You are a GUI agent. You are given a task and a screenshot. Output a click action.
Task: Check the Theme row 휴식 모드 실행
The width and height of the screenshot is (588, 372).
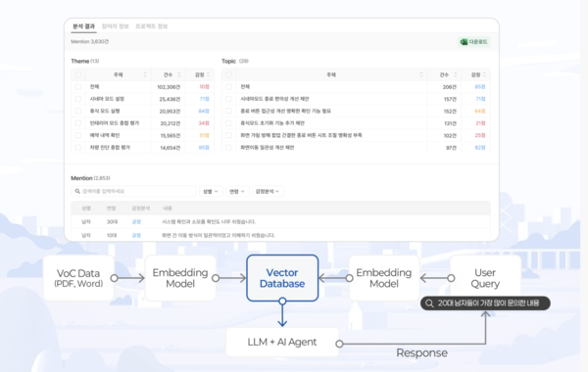(x=78, y=111)
